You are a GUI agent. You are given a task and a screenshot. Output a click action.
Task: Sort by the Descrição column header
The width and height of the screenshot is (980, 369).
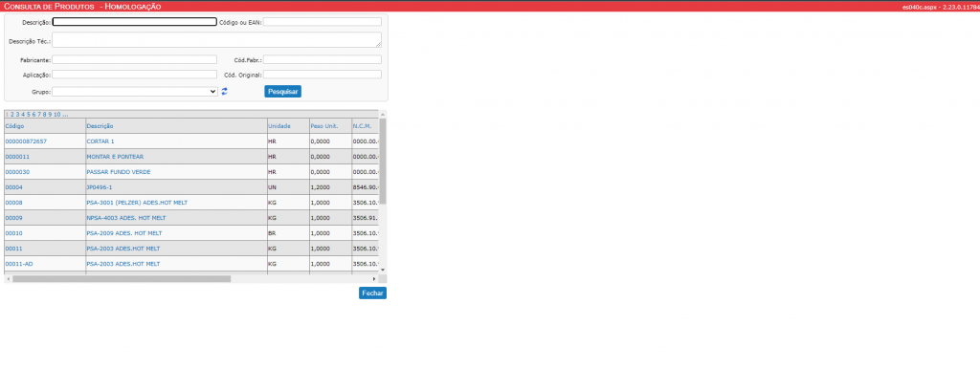pyautogui.click(x=100, y=126)
